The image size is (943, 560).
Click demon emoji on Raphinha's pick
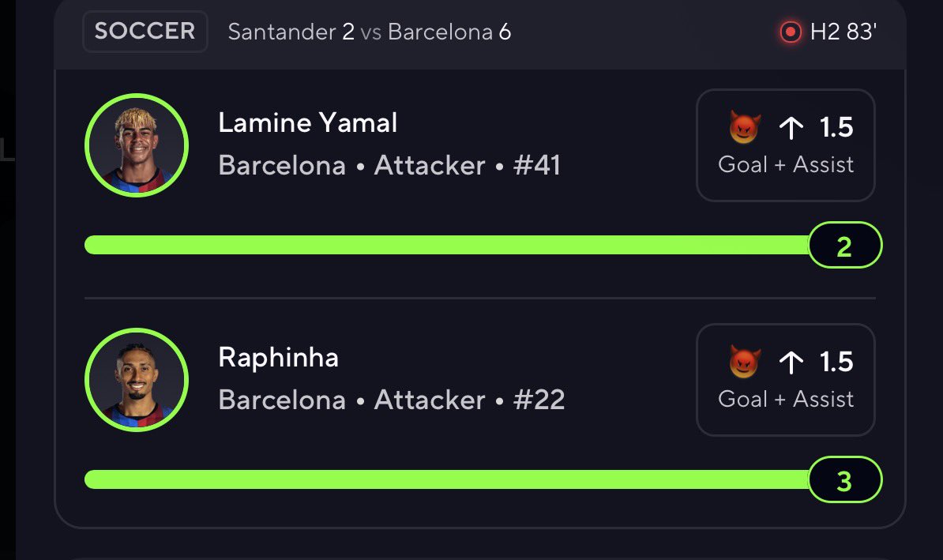pos(745,362)
